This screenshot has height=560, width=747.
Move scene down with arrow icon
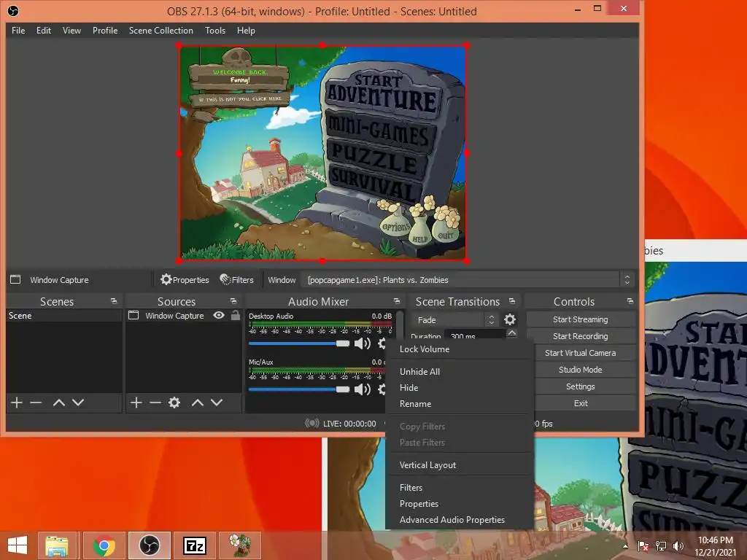pos(78,402)
